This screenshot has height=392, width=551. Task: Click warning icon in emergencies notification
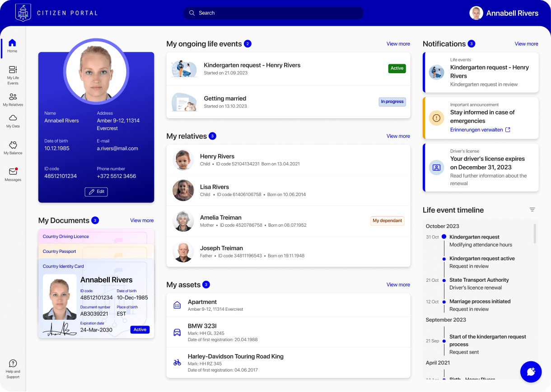[436, 118]
